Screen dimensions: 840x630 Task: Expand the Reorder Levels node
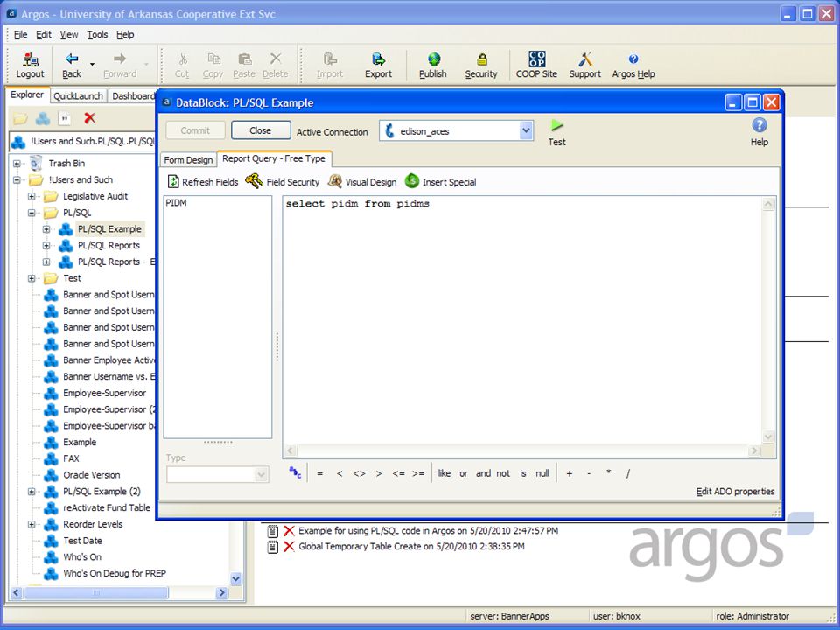tap(31, 524)
